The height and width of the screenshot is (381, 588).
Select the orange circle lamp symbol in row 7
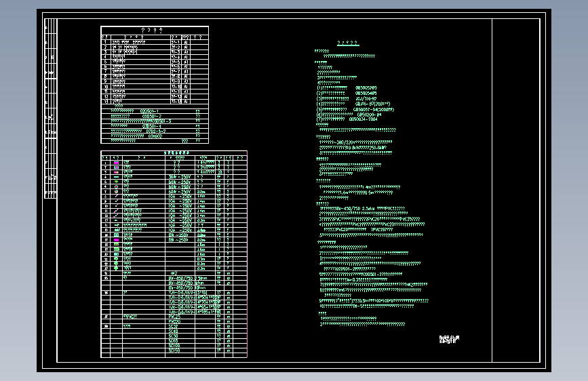(x=116, y=191)
